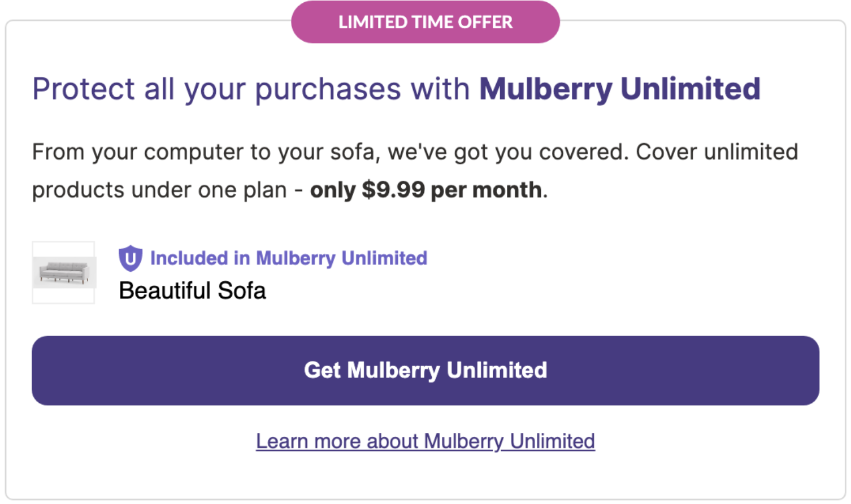Click the Beautiful Sofa product name
This screenshot has height=504, width=851.
point(192,290)
